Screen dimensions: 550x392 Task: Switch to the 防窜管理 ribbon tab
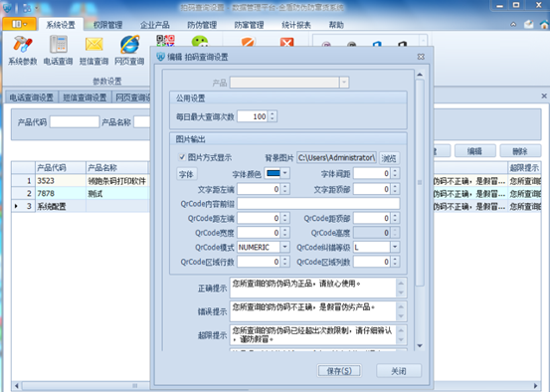click(x=249, y=25)
